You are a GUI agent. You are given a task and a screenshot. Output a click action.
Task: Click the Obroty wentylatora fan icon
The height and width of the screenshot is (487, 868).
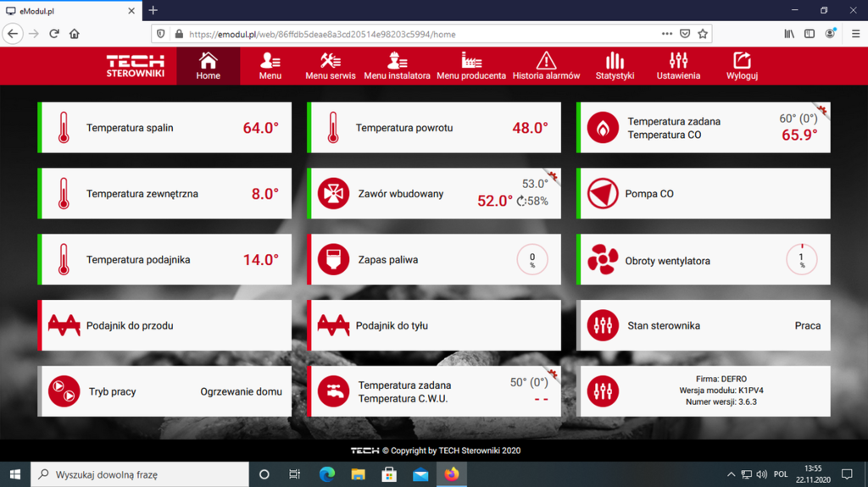coord(603,260)
